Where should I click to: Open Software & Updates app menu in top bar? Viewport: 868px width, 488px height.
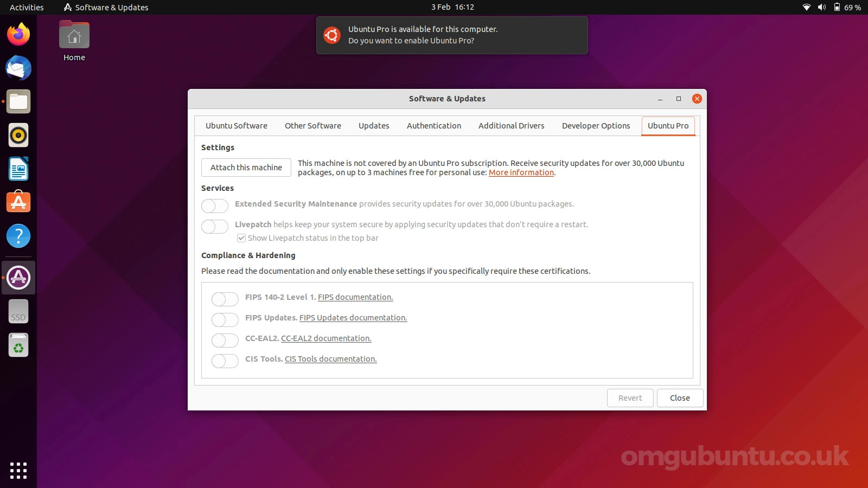pyautogui.click(x=106, y=7)
